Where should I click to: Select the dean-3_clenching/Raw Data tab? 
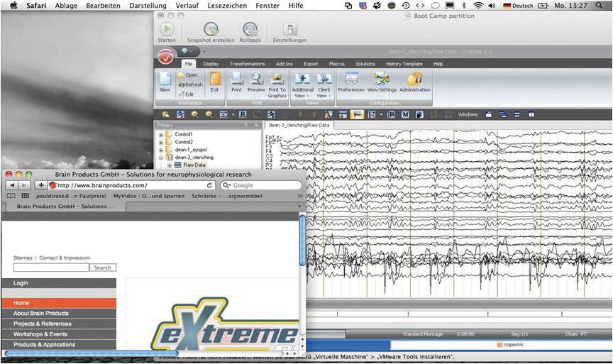click(x=299, y=125)
